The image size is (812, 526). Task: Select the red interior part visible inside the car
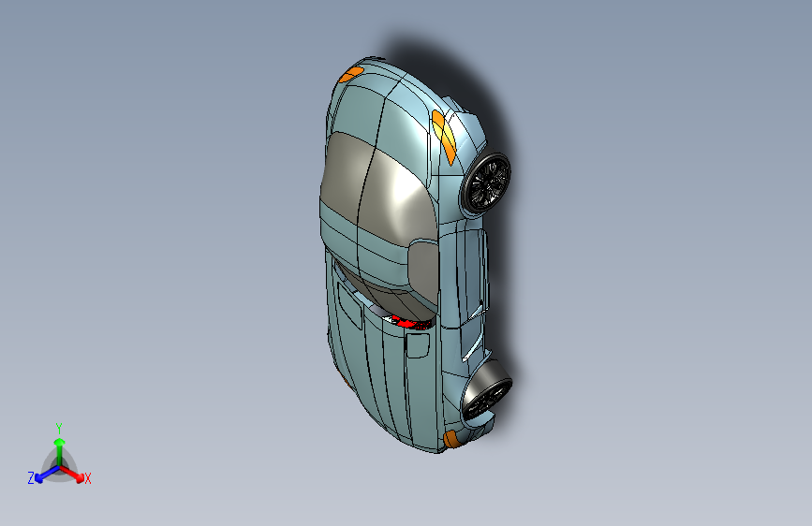(411, 323)
